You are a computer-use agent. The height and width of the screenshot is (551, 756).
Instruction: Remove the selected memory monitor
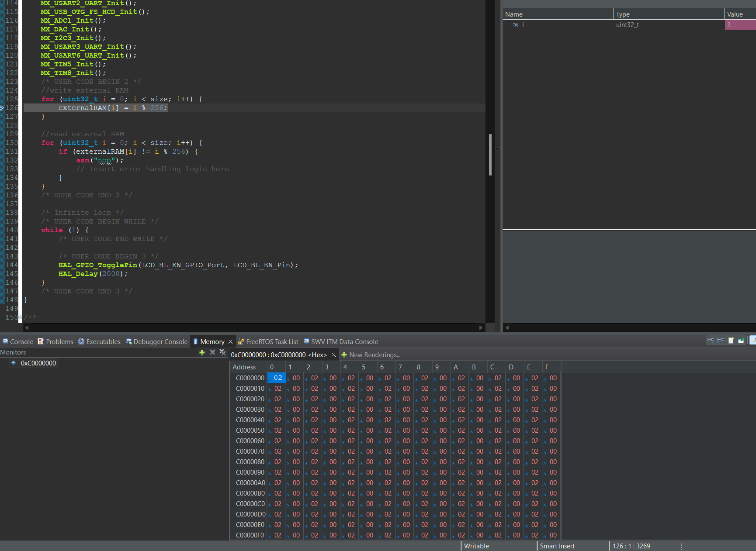tap(212, 352)
